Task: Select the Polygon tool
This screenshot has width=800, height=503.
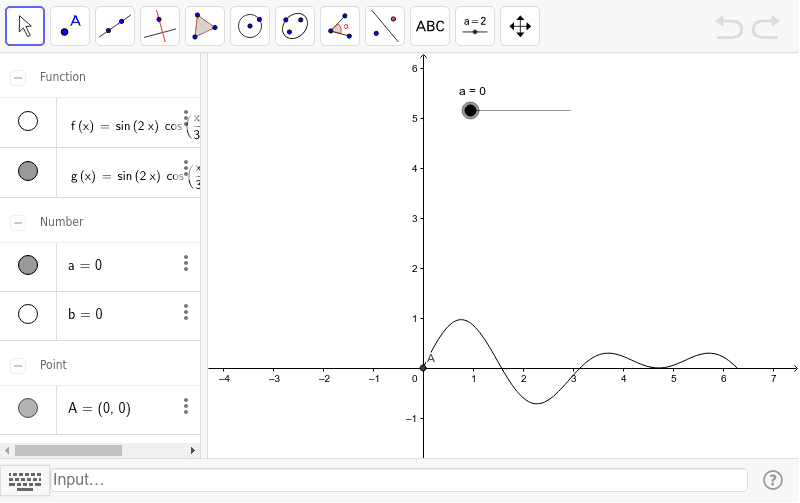Action: tap(205, 26)
